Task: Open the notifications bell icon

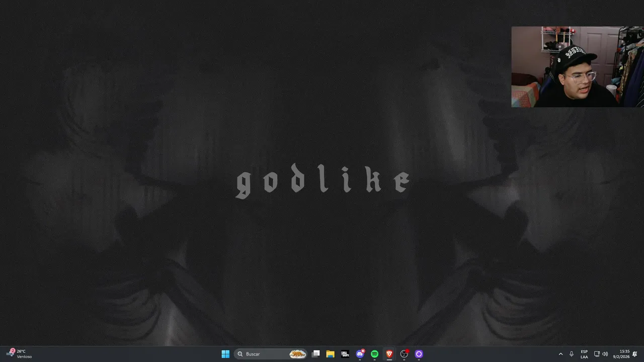Action: pos(635,354)
